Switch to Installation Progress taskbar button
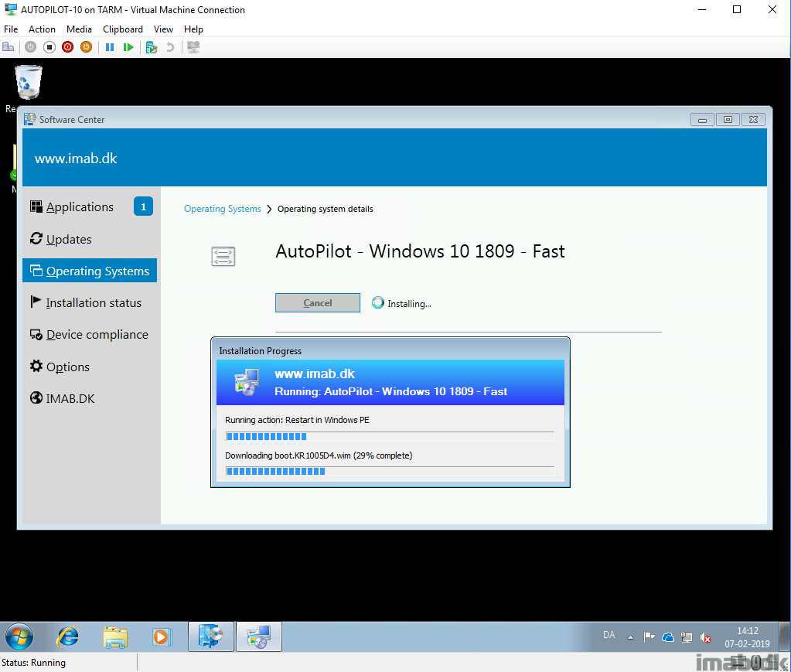Screen dimensions: 791x672 259,636
